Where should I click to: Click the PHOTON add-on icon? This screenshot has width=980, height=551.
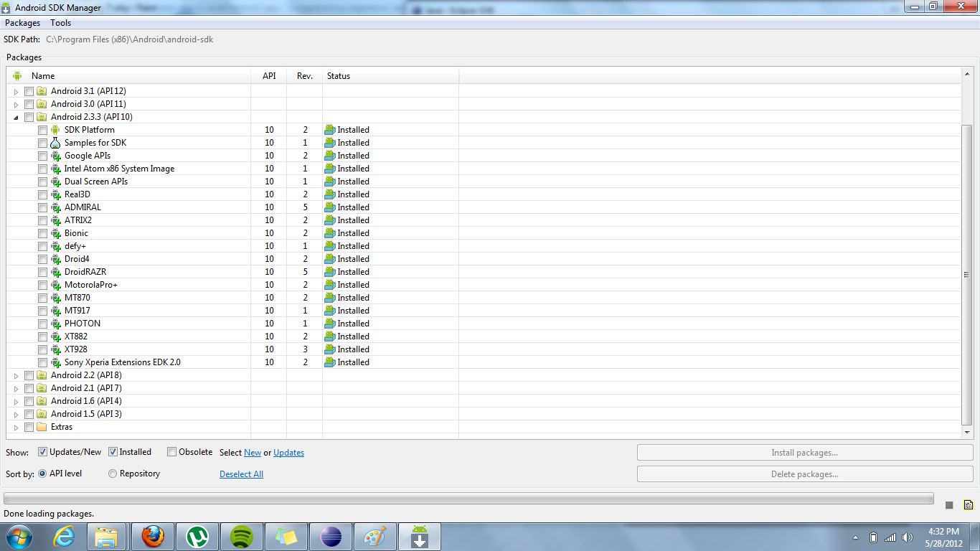(x=55, y=324)
